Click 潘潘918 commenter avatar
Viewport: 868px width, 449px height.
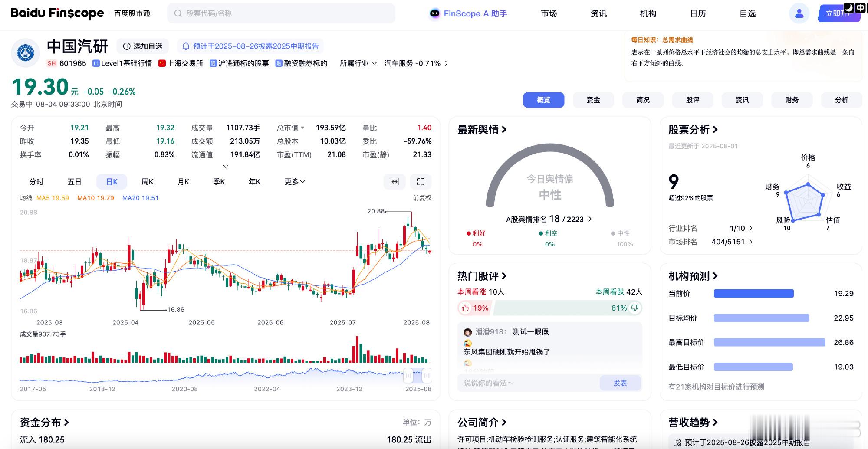[x=468, y=332]
